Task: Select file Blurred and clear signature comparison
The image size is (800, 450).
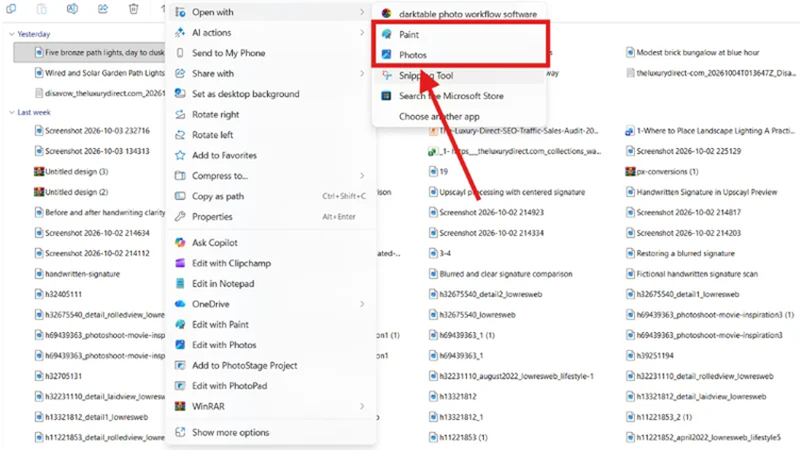Action: [x=501, y=274]
